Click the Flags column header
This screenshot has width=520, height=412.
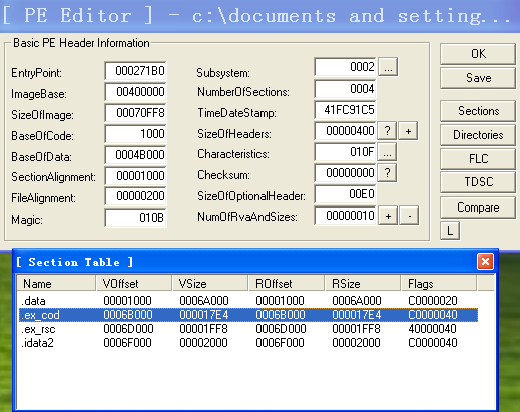tap(438, 284)
